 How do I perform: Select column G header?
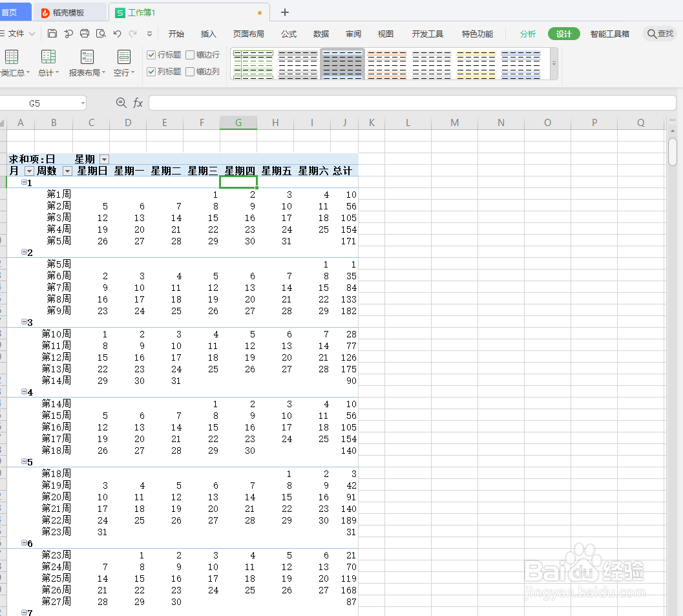(x=238, y=123)
